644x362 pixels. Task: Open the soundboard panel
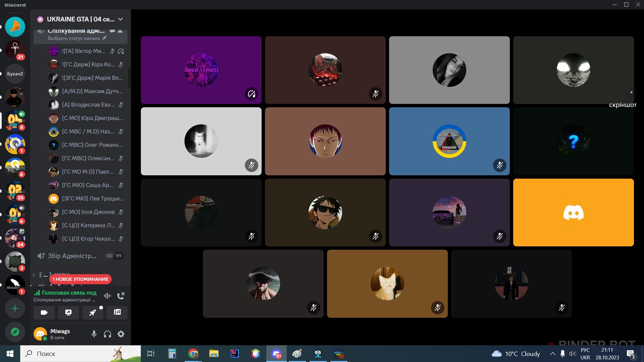pyautogui.click(x=117, y=312)
